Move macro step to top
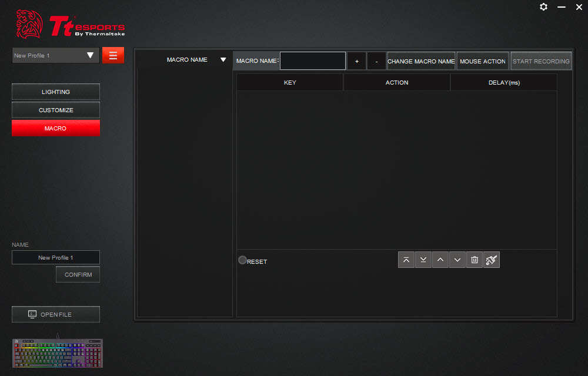This screenshot has width=588, height=376. pyautogui.click(x=406, y=260)
